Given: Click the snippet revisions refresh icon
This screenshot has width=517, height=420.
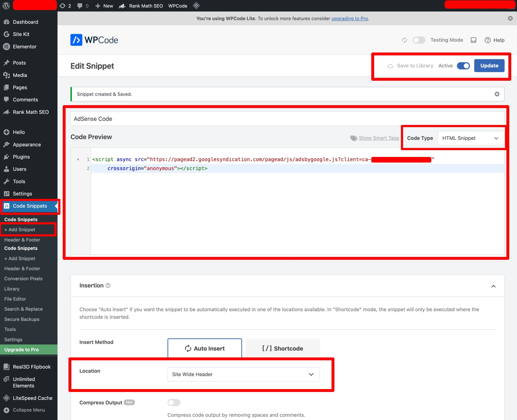Looking at the screenshot, I should (x=405, y=40).
